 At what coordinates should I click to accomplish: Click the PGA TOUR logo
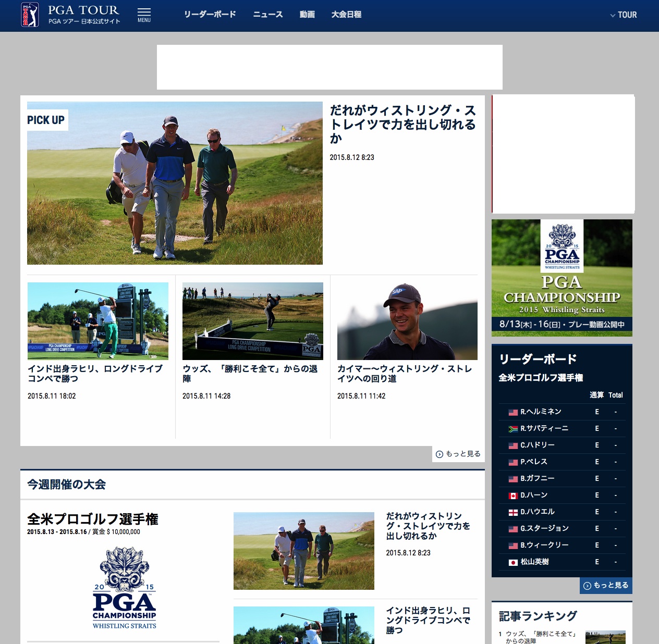31,15
